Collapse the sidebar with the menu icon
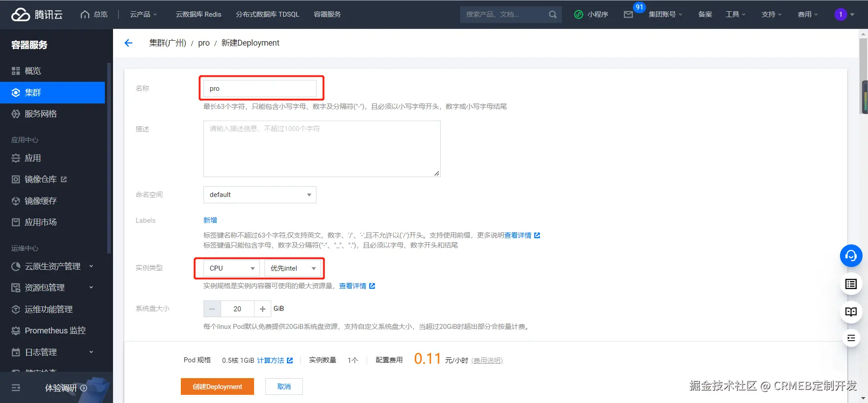This screenshot has height=403, width=868. point(16,388)
